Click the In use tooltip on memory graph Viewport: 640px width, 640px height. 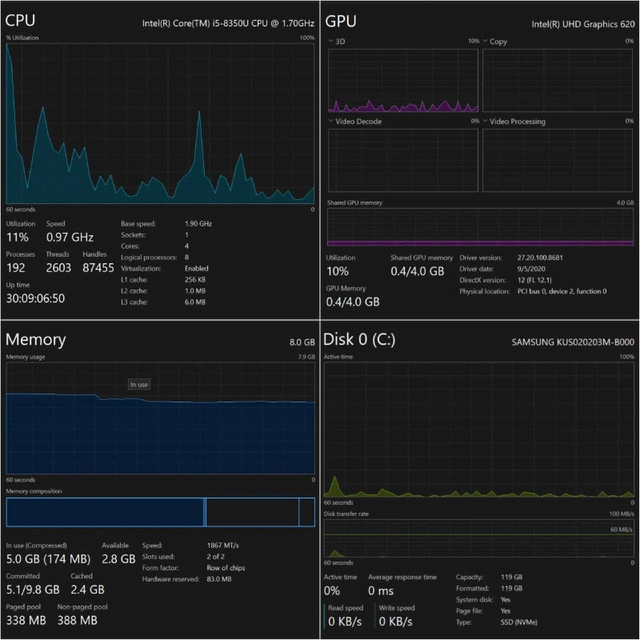(x=140, y=384)
